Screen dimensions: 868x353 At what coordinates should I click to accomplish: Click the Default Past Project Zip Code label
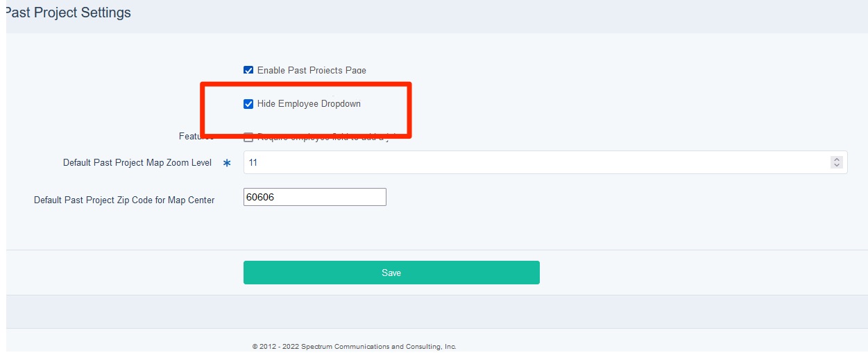tap(124, 200)
